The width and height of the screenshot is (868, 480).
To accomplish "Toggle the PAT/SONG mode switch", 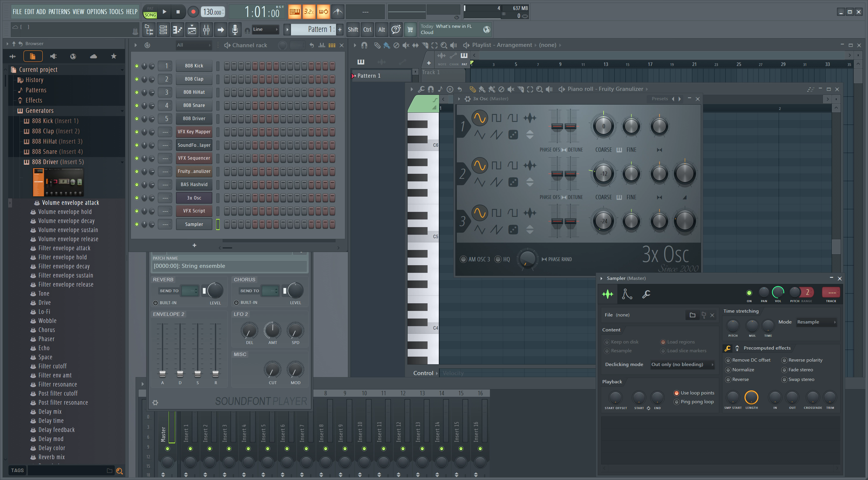I will (150, 12).
